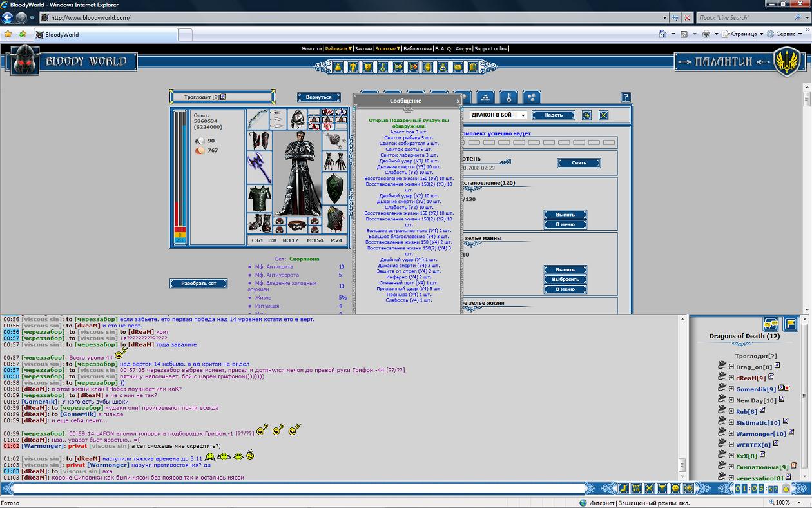Open the Новости menu item

click(311, 48)
